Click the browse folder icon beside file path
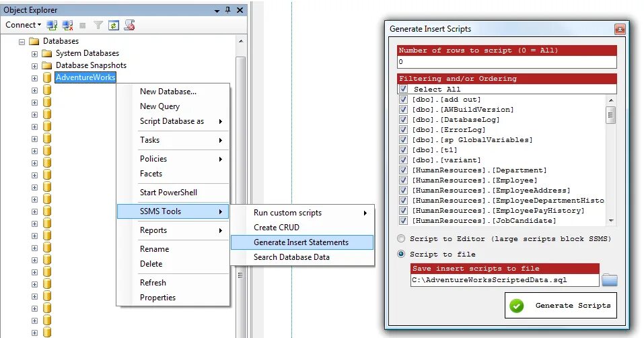The image size is (644, 338). tap(610, 280)
